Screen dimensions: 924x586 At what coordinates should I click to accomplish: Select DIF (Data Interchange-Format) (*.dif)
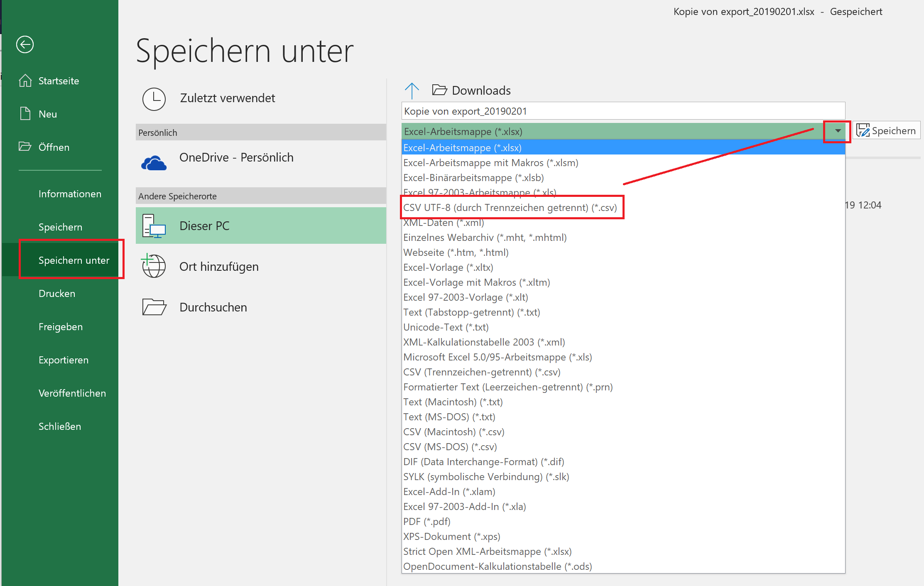pos(623,462)
